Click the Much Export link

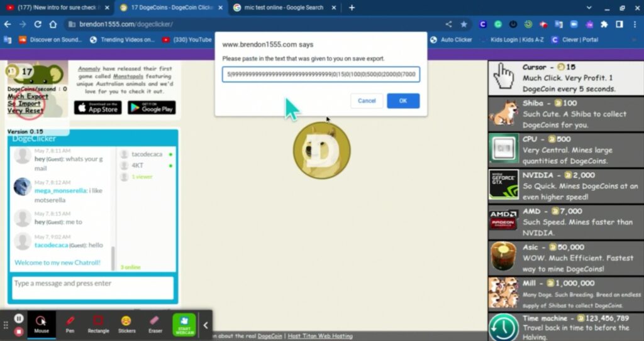(x=28, y=97)
